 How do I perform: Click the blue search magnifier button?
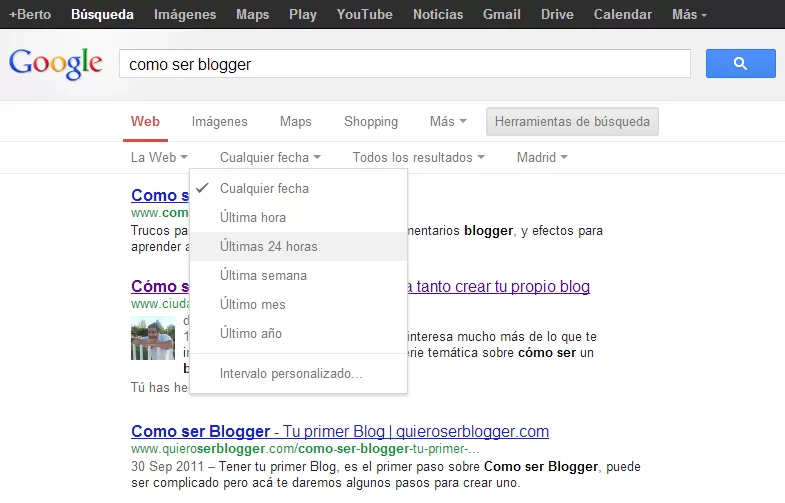(740, 64)
